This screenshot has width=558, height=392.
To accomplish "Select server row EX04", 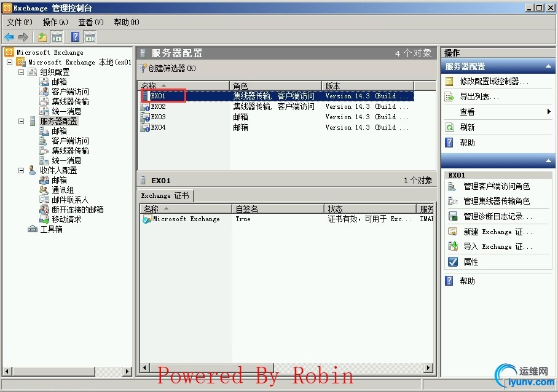I will pyautogui.click(x=277, y=127).
